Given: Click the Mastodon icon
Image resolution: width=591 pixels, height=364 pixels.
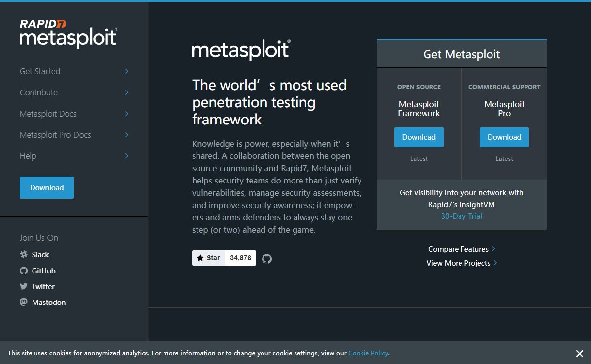Looking at the screenshot, I should tap(24, 302).
